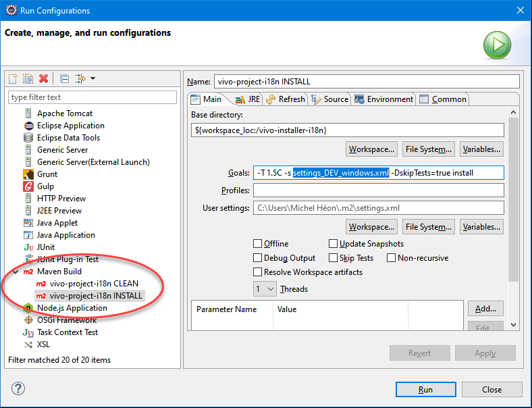Image resolution: width=532 pixels, height=408 pixels.
Task: Click the Grunt icon
Action: [28, 174]
